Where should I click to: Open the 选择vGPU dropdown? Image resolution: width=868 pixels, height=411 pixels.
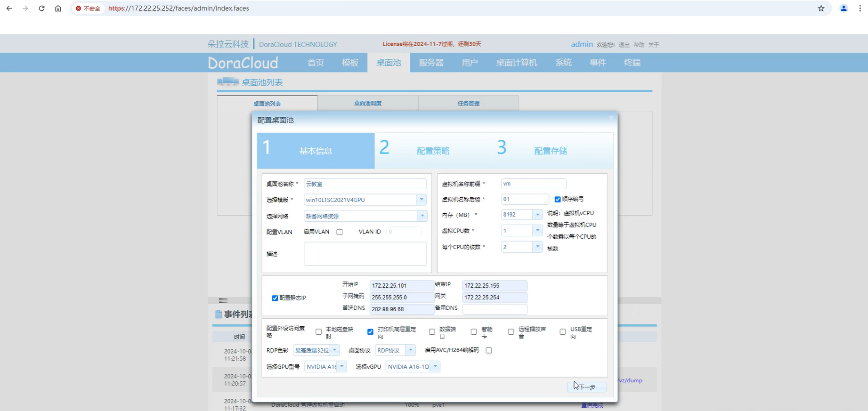pyautogui.click(x=435, y=367)
